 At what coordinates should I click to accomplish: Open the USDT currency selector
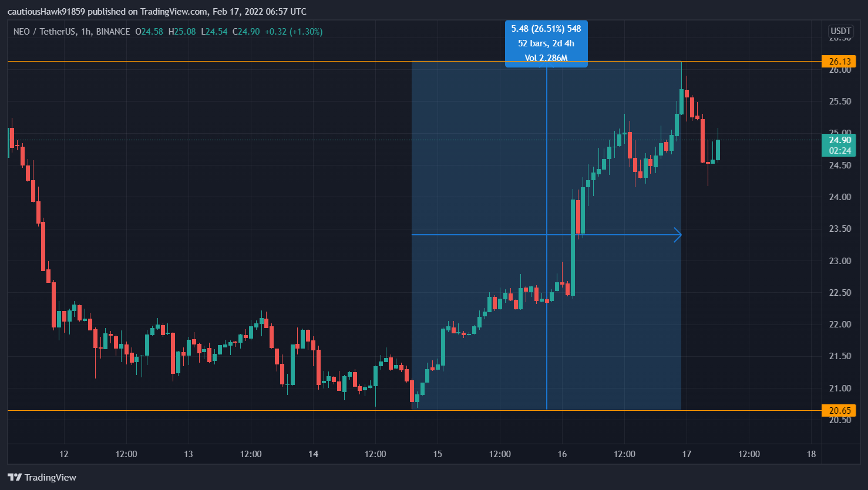[840, 31]
